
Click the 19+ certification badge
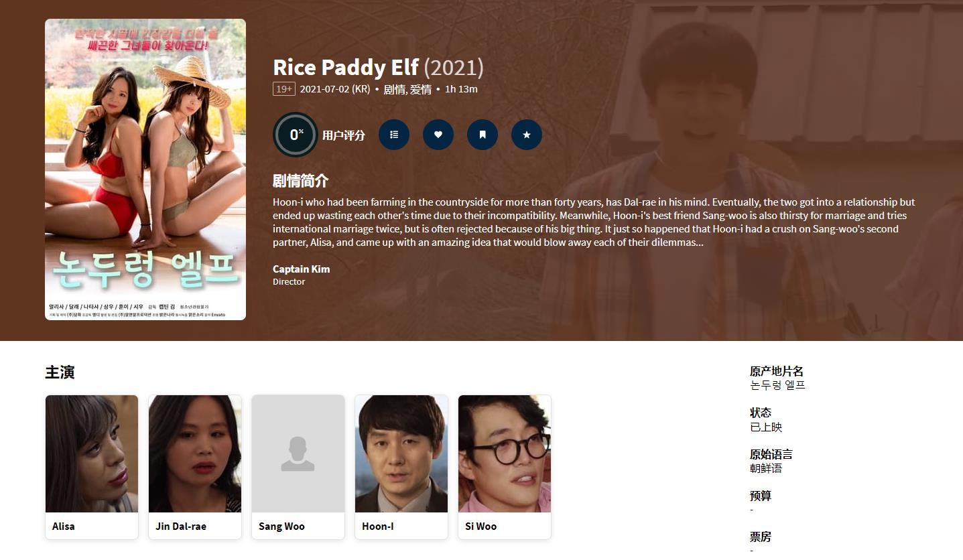point(284,89)
